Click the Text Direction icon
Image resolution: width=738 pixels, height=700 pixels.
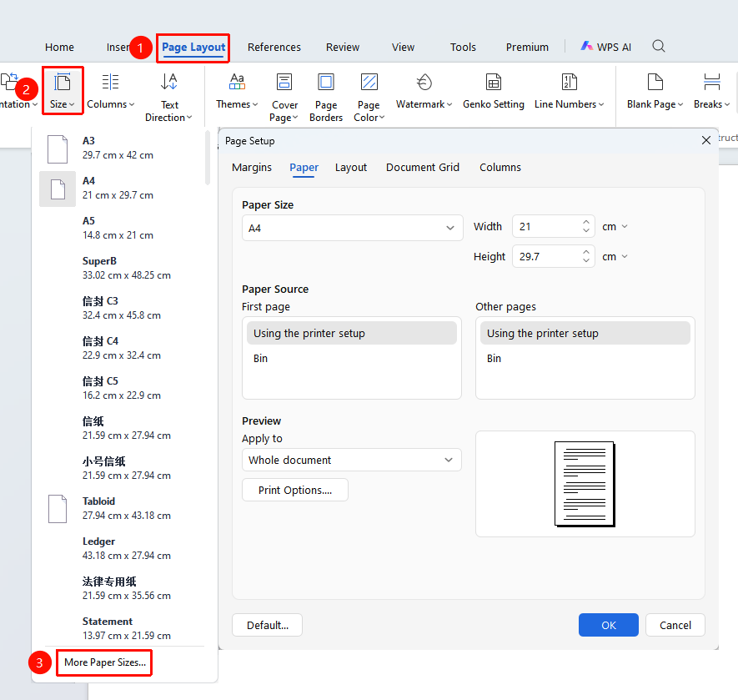[x=169, y=82]
